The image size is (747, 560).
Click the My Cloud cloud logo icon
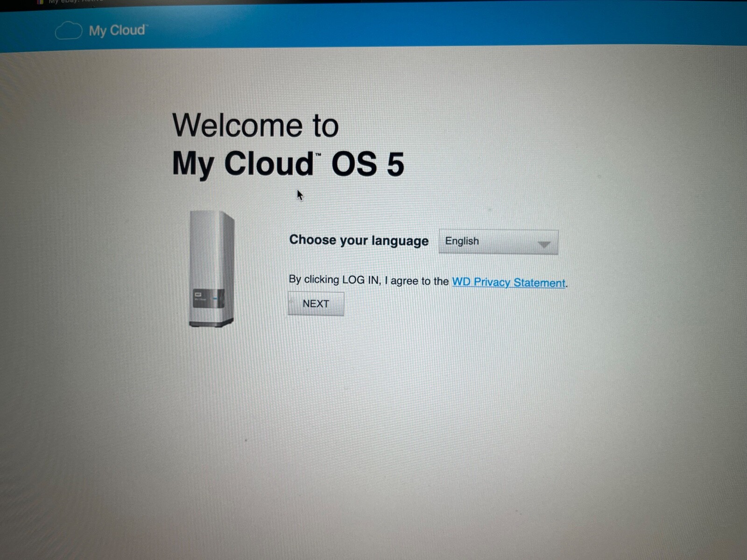pyautogui.click(x=68, y=31)
